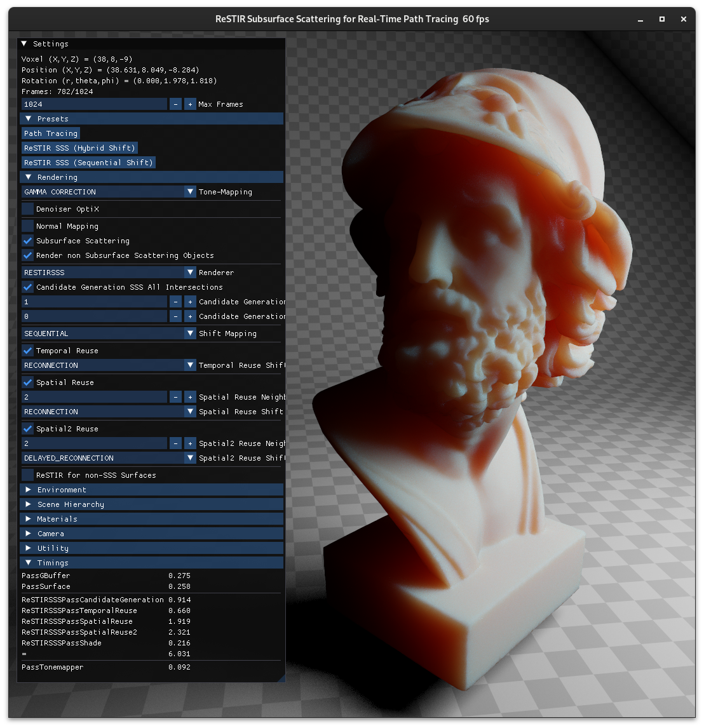Apply ReSTIR SSS (Hybrid Shift) preset
Image resolution: width=704 pixels, height=728 pixels.
[x=79, y=148]
